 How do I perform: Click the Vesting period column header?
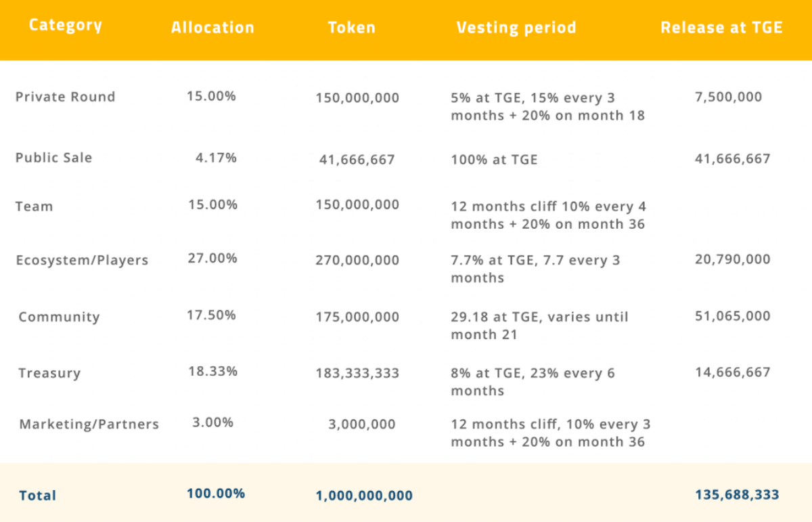[516, 28]
